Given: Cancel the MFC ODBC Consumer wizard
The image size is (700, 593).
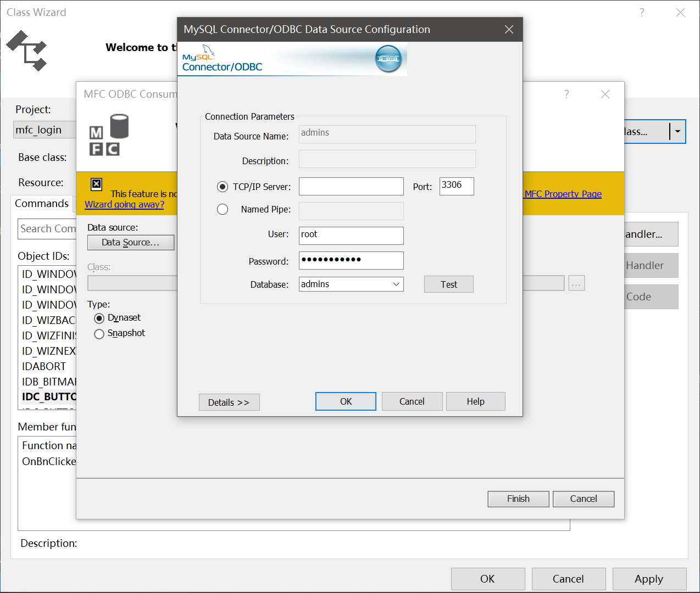Looking at the screenshot, I should point(584,499).
